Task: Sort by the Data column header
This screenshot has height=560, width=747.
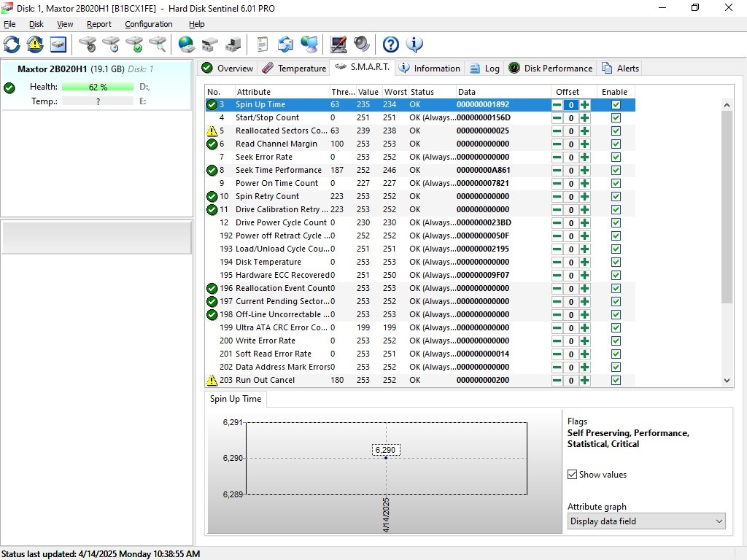Action: coord(503,92)
